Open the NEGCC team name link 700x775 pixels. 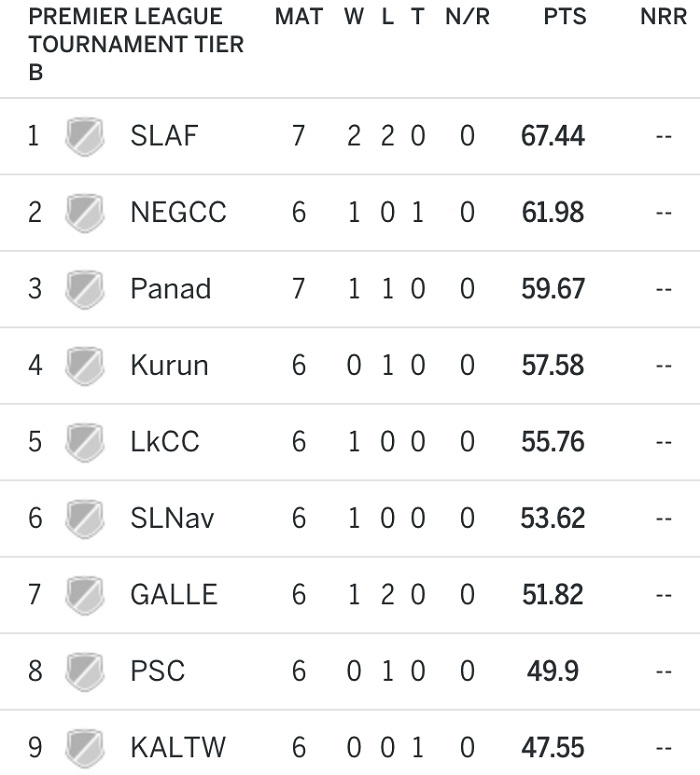(x=178, y=213)
